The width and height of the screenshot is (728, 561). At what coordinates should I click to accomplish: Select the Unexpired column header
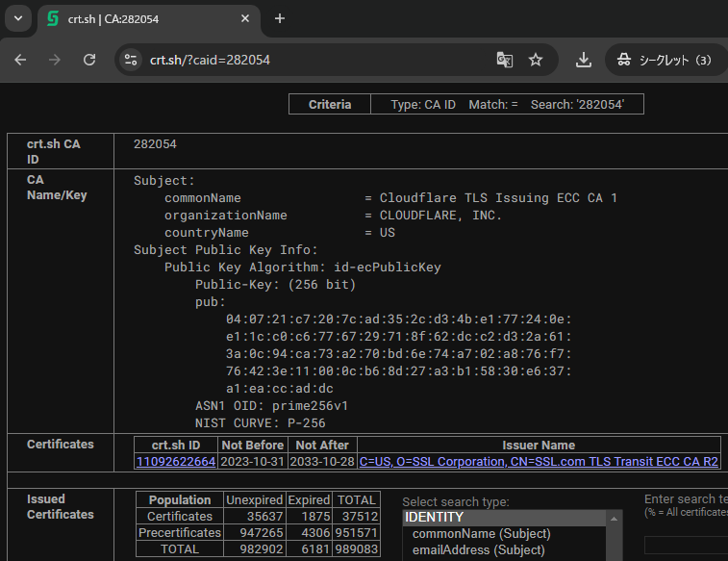[255, 499]
